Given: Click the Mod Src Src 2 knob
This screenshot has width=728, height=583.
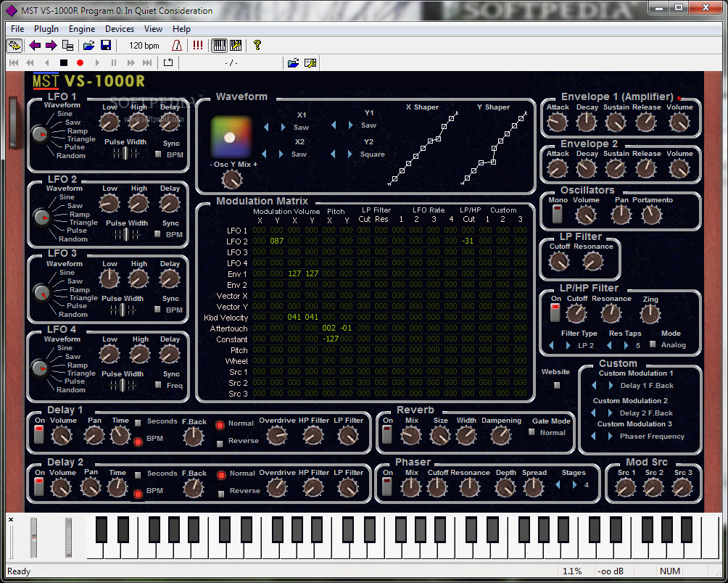Looking at the screenshot, I should click(653, 488).
